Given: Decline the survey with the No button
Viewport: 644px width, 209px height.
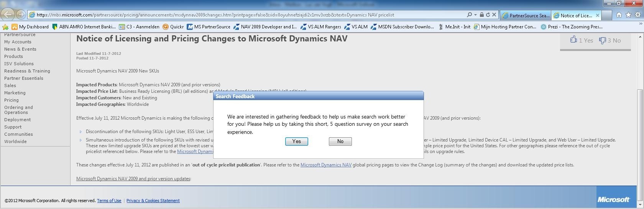Looking at the screenshot, I should [340, 142].
